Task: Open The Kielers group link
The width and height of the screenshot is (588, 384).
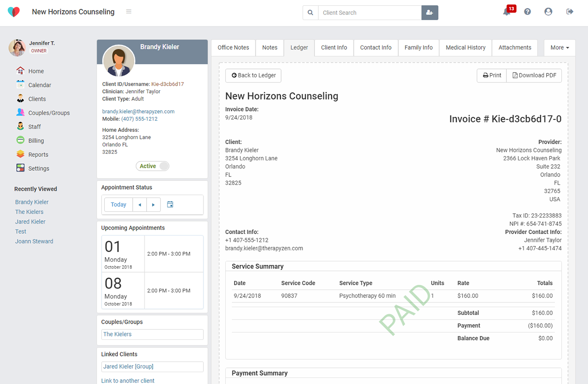Action: [117, 334]
